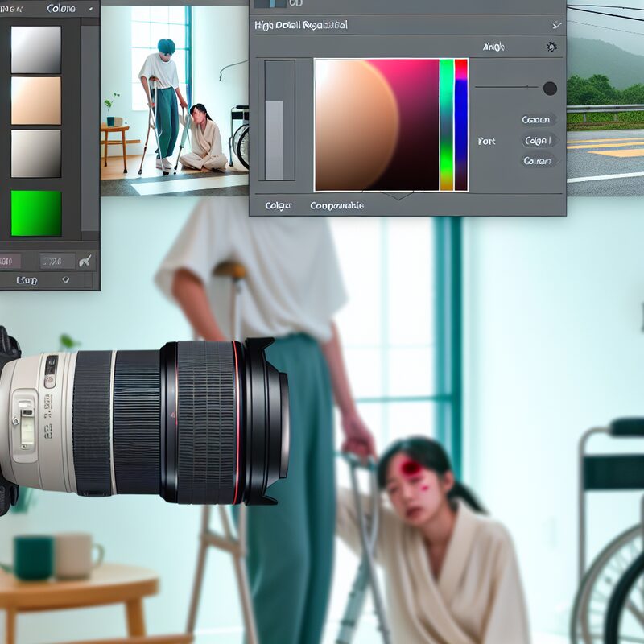Click the first rounded button right of the color picker
The image size is (644, 644).
tap(537, 120)
